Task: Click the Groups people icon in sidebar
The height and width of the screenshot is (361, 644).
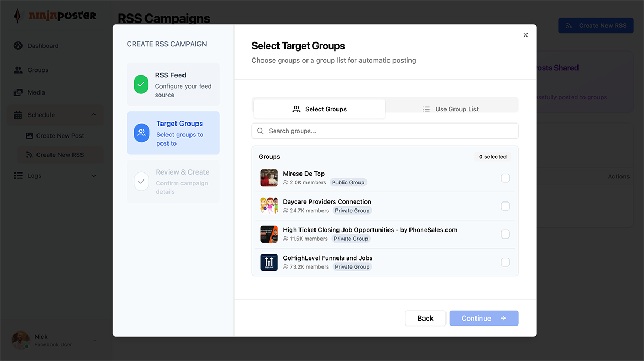Action: tap(18, 70)
